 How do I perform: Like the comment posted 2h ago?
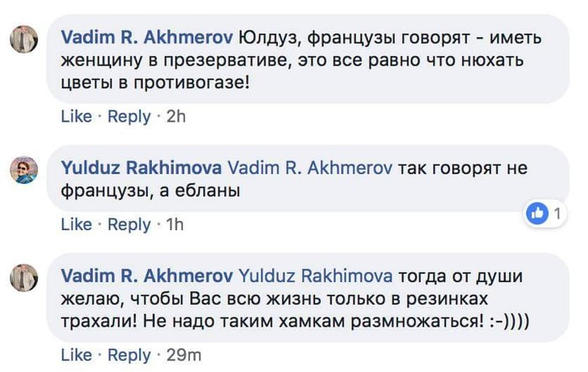click(76, 117)
